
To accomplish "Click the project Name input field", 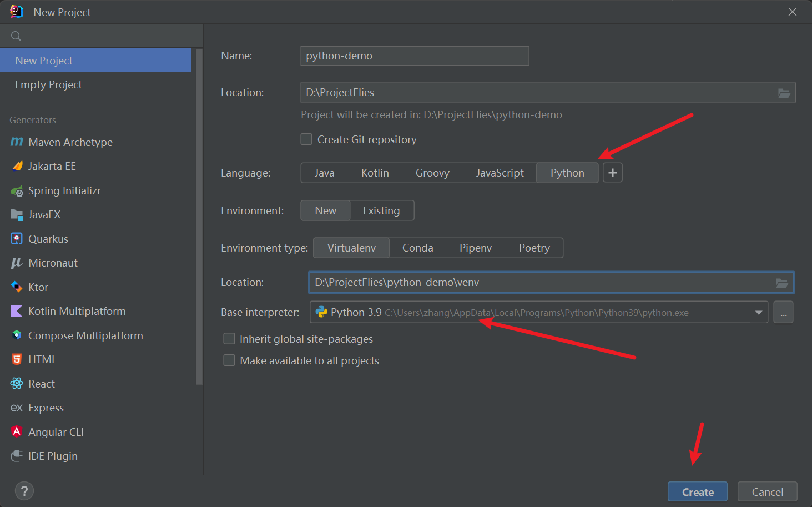I will [415, 56].
